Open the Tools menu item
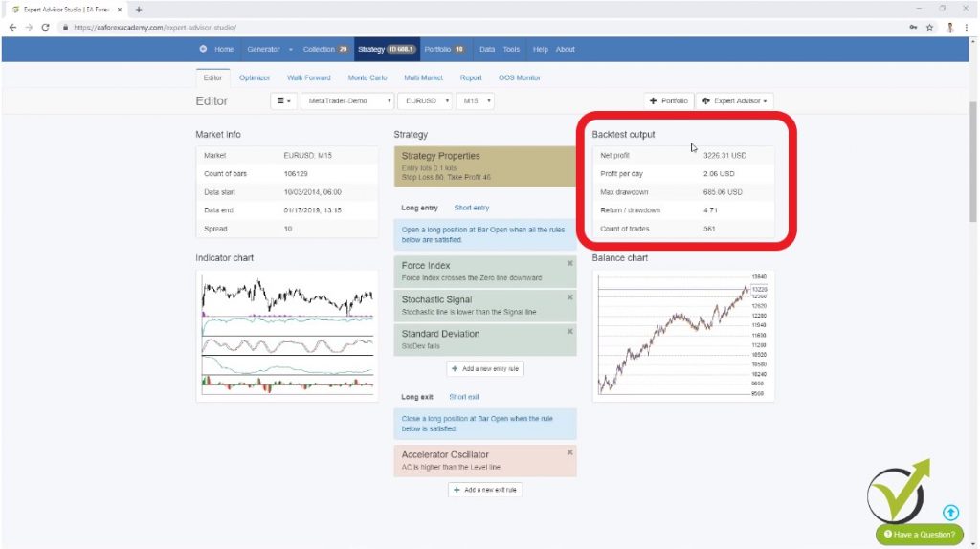 [x=511, y=49]
